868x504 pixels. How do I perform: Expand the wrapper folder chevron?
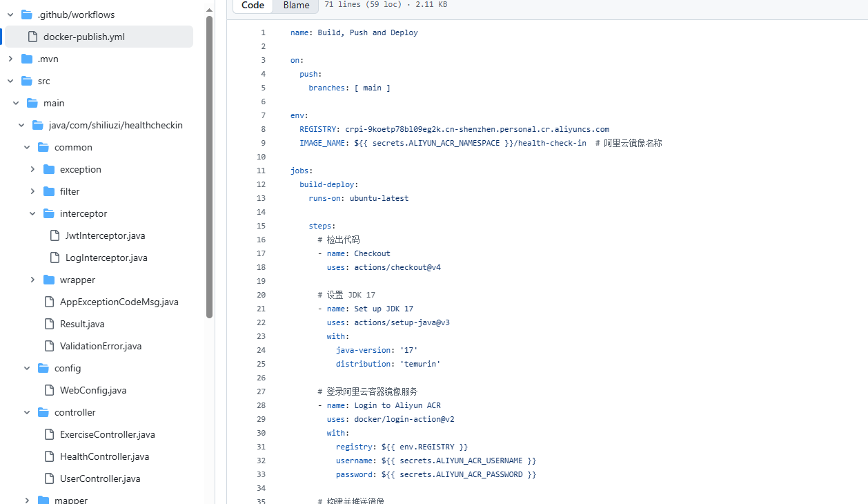tap(32, 280)
